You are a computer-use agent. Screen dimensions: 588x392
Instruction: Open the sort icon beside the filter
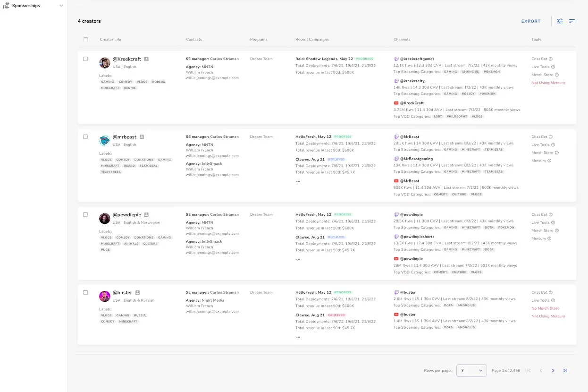pos(572,21)
